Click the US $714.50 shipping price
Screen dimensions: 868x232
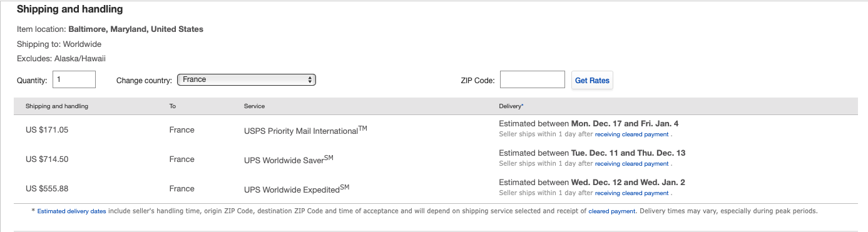click(x=47, y=159)
